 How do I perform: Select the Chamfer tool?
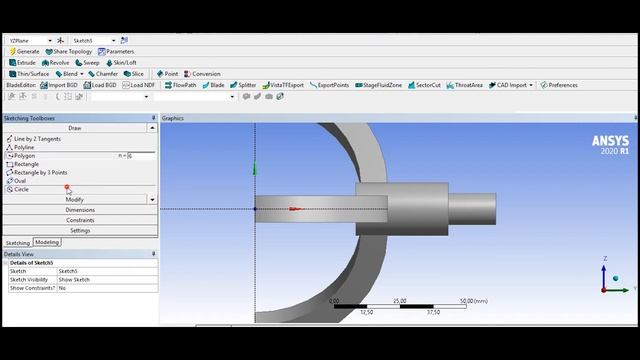pos(103,74)
